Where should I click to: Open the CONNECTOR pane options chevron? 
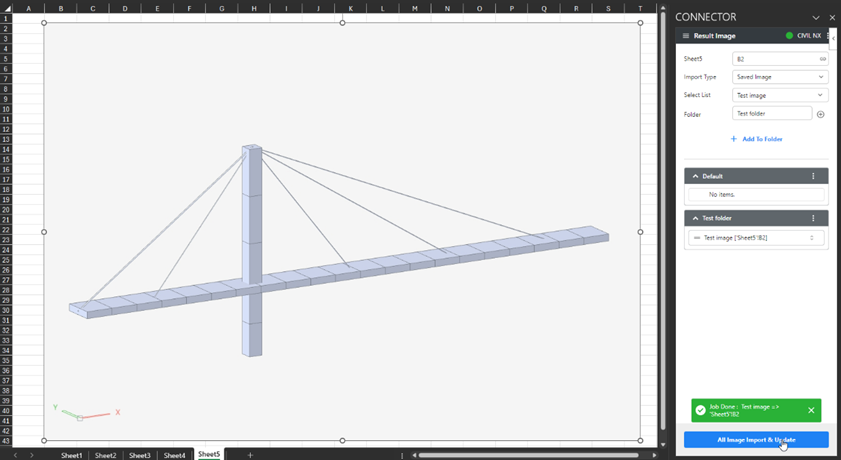coord(816,17)
